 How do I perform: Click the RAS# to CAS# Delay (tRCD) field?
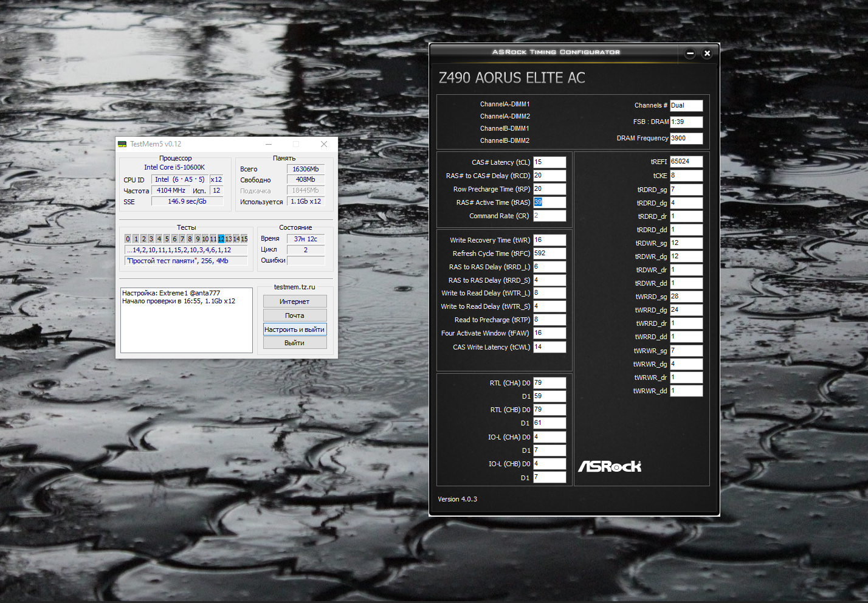pos(549,176)
